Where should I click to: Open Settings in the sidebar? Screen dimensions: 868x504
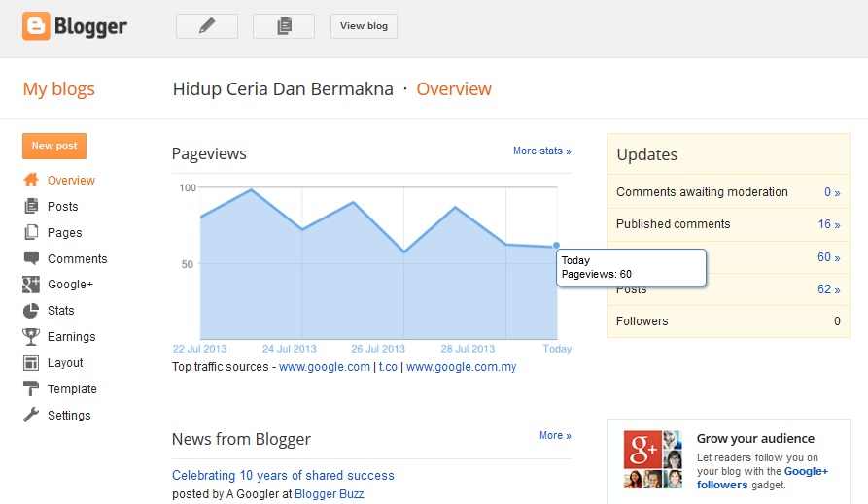(x=69, y=416)
